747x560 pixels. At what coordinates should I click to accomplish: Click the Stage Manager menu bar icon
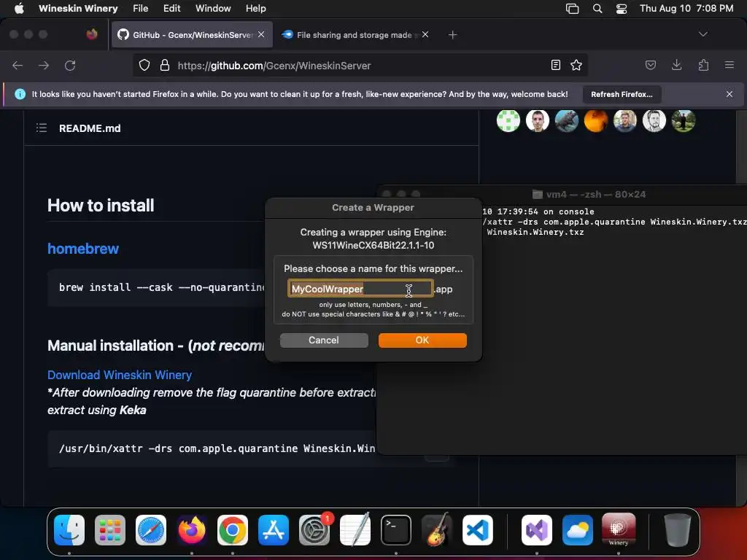(572, 8)
